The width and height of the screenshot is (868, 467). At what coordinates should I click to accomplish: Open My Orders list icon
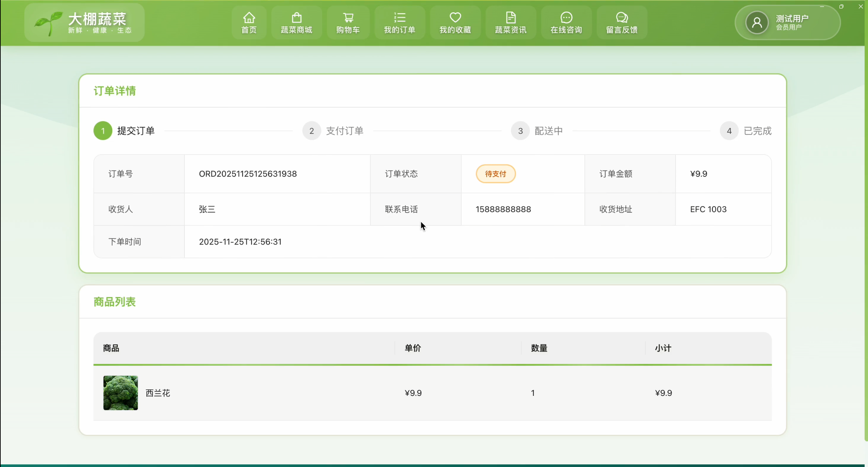400,18
